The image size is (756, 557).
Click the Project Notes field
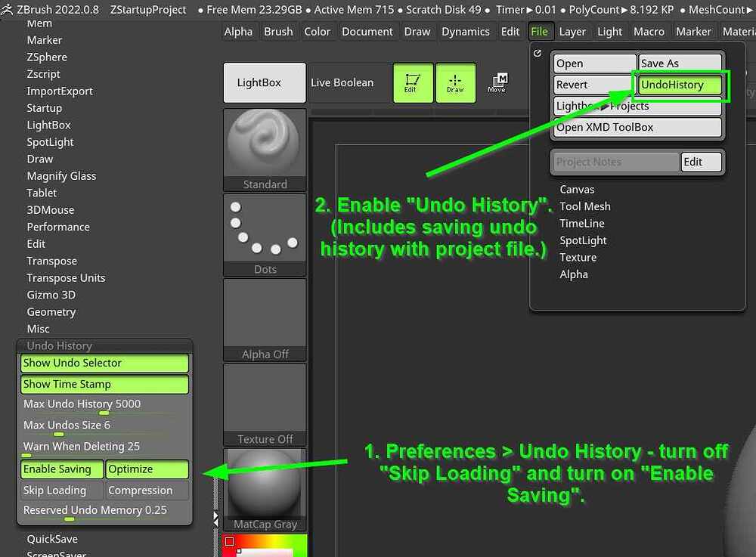click(x=615, y=162)
